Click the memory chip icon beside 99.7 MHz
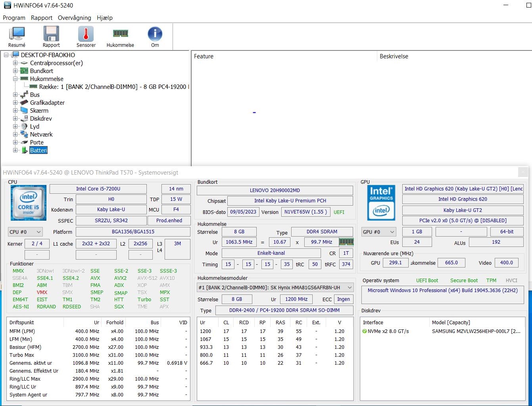This screenshot has width=532, height=406. [x=346, y=242]
